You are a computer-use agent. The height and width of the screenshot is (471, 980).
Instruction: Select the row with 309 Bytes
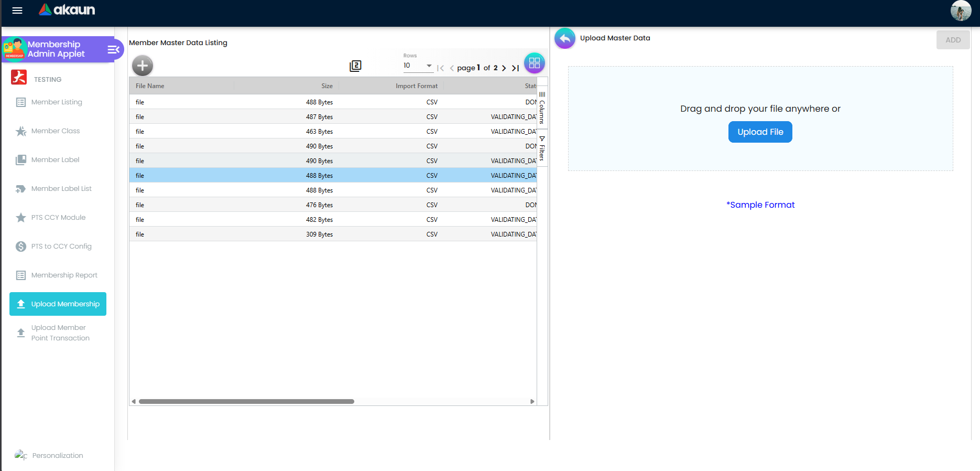coord(333,234)
